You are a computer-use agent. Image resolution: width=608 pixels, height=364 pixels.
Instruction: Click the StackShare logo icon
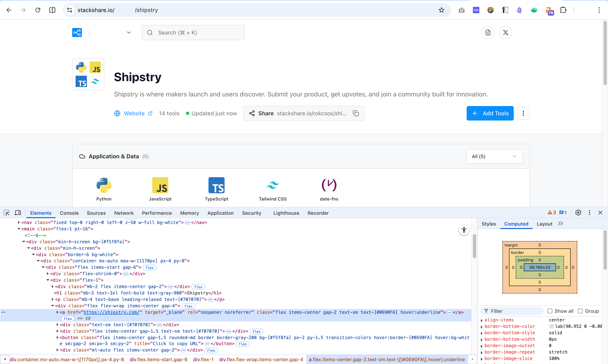pyautogui.click(x=77, y=33)
